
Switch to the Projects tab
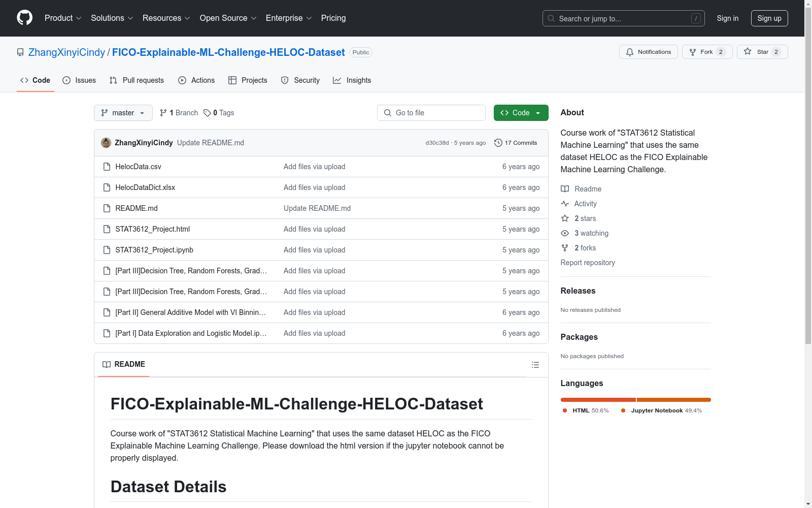pyautogui.click(x=248, y=80)
